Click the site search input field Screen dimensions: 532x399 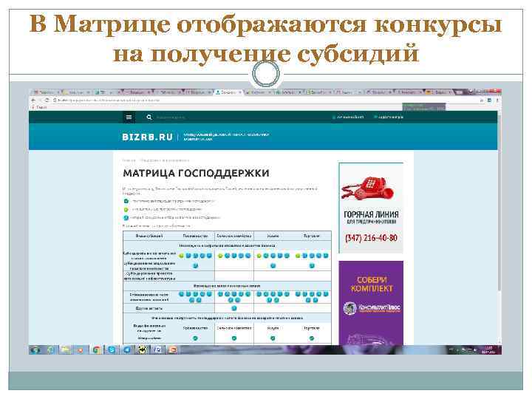[171, 117]
